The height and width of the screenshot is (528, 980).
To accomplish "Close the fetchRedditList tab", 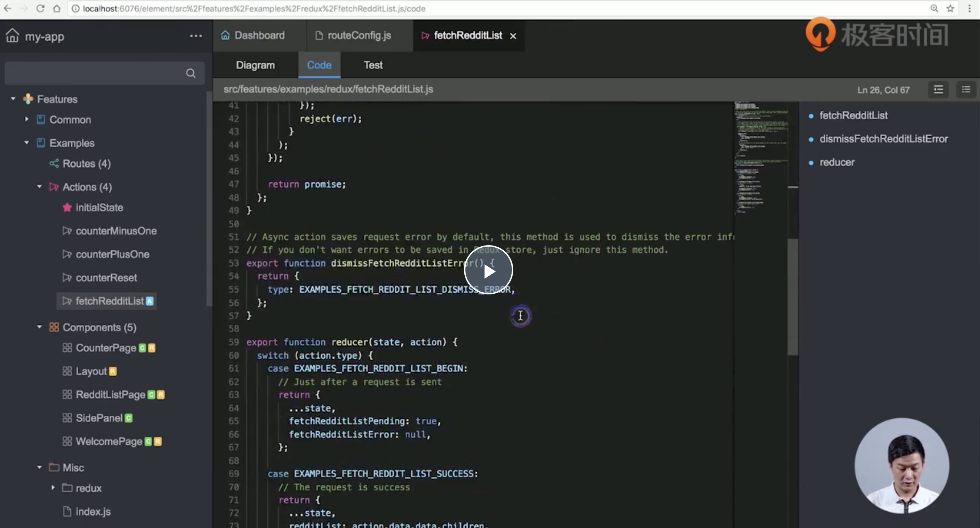I will [513, 36].
